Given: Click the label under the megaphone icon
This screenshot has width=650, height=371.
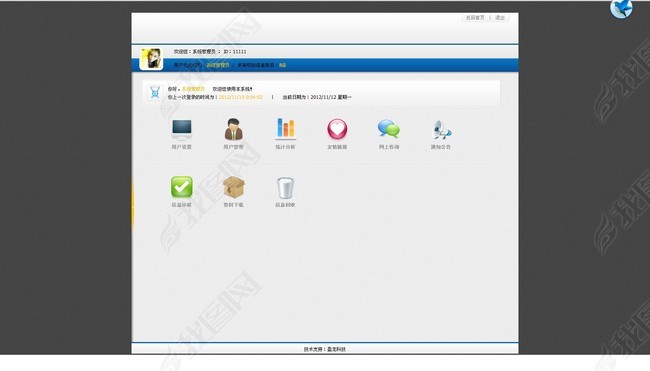Looking at the screenshot, I should [441, 147].
